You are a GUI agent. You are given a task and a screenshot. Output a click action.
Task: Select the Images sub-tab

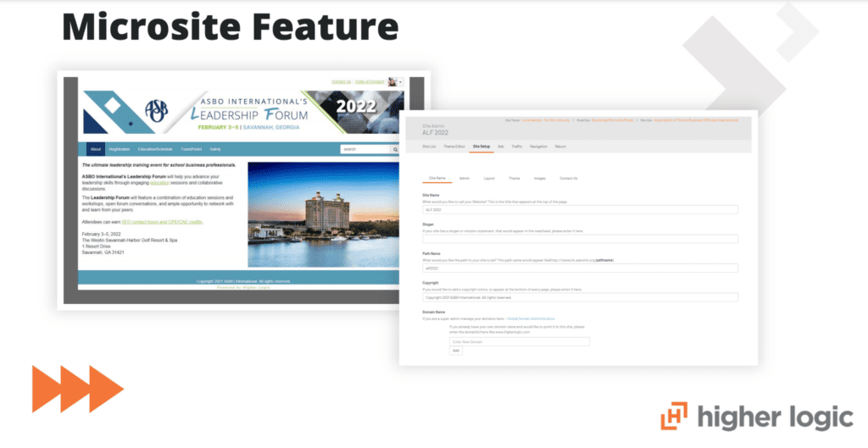point(540,179)
